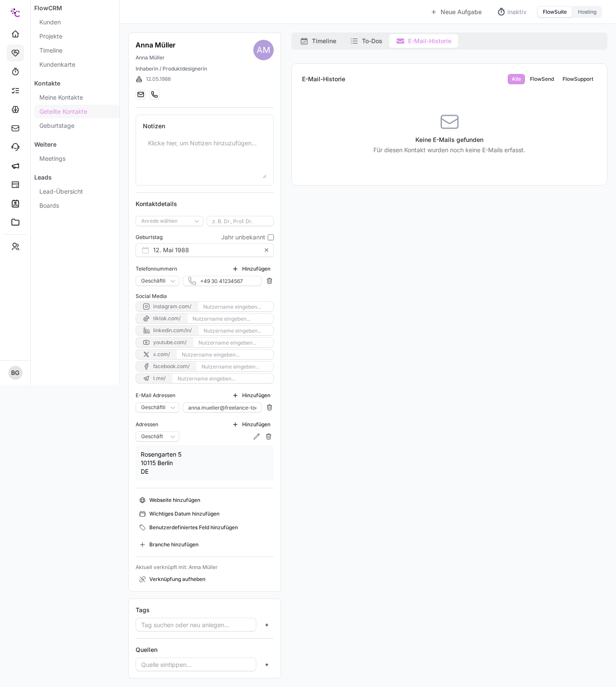Toggle the inaktiv timer
This screenshot has width=616, height=687.
click(512, 12)
